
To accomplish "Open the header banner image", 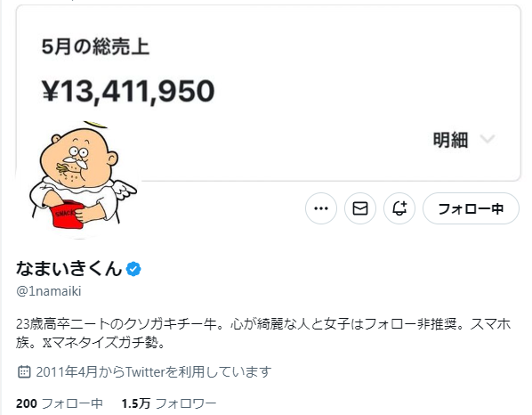I will (x=268, y=92).
